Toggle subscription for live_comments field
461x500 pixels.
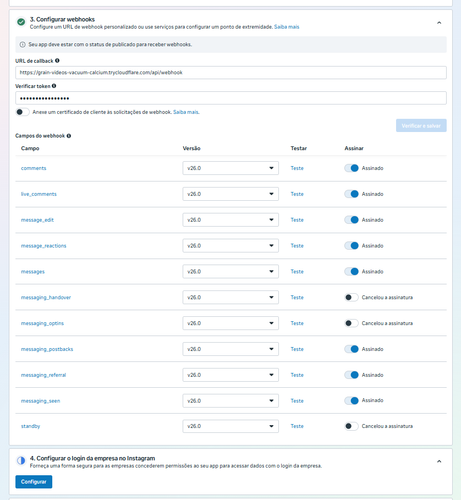(x=351, y=194)
